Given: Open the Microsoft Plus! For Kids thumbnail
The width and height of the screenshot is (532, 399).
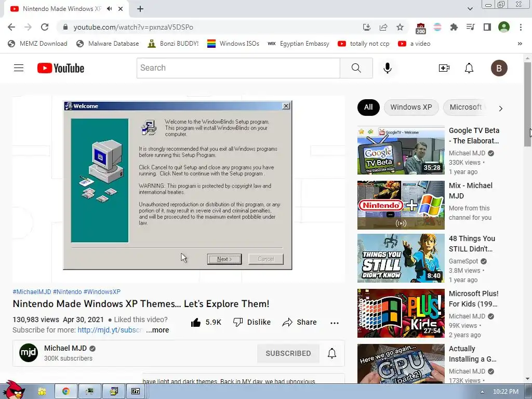Looking at the screenshot, I should click(401, 313).
